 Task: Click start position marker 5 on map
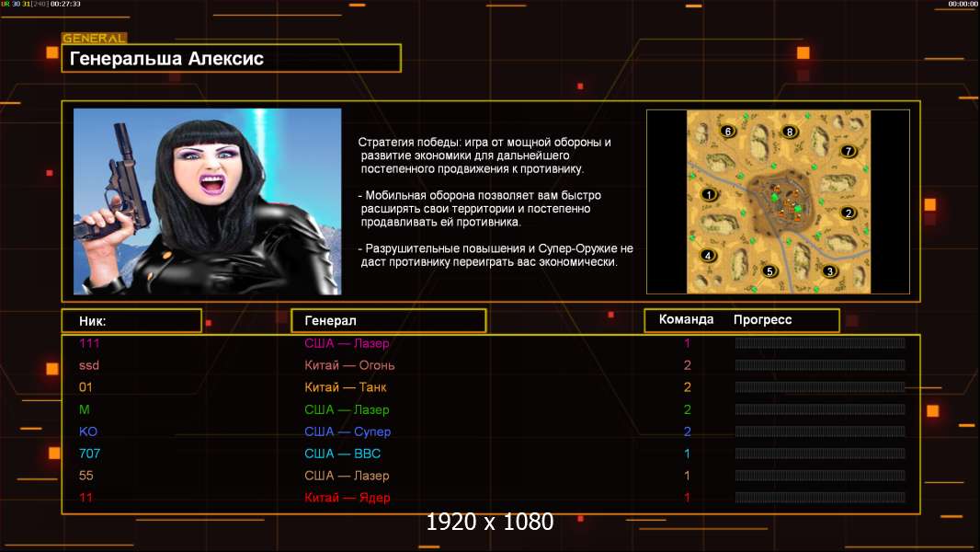769,270
